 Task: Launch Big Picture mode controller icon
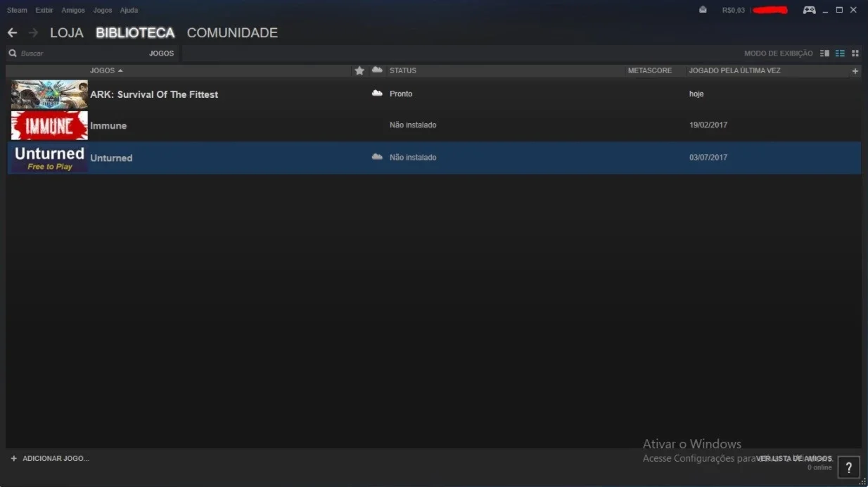(810, 10)
